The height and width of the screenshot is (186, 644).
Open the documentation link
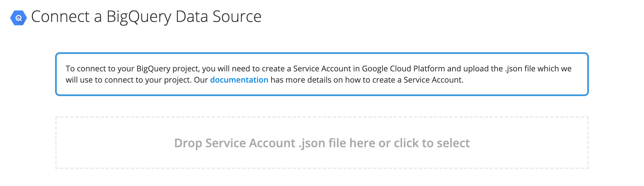point(239,80)
